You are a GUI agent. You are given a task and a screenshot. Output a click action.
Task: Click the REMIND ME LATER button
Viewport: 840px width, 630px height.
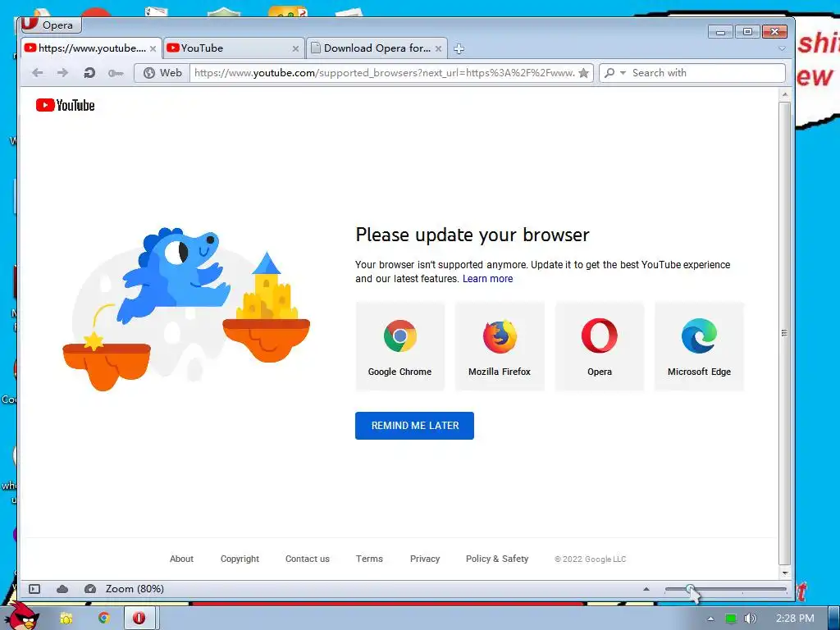pyautogui.click(x=414, y=426)
